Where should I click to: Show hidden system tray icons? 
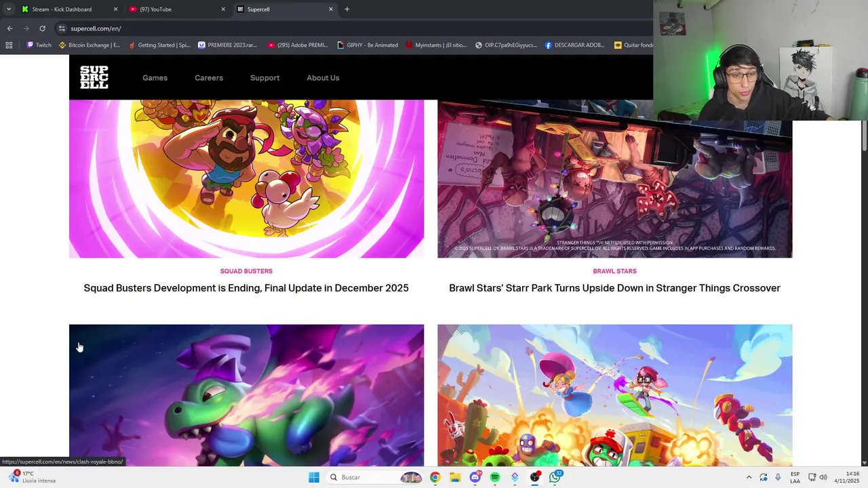(x=749, y=477)
